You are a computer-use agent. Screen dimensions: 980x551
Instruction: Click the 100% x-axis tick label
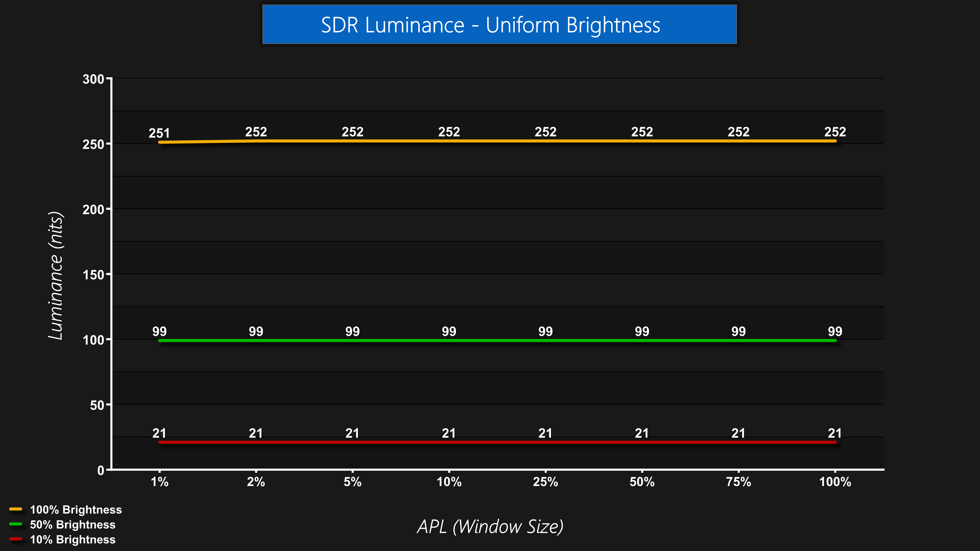pyautogui.click(x=835, y=482)
